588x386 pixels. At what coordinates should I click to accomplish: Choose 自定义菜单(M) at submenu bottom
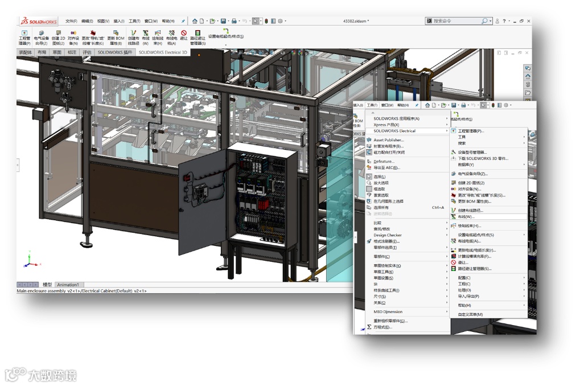pyautogui.click(x=470, y=314)
